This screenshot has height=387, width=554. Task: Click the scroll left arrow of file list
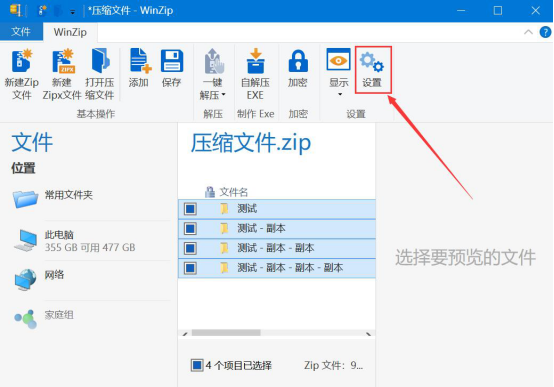(x=185, y=334)
